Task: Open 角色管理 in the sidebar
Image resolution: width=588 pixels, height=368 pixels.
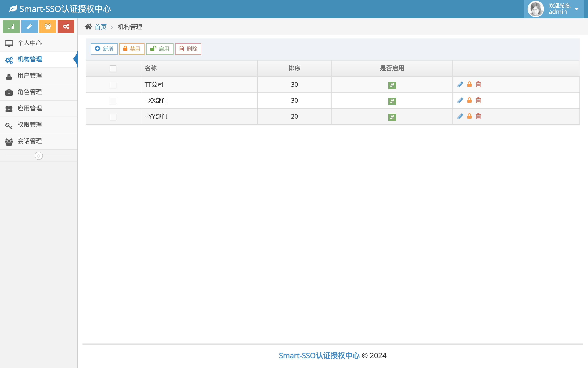Action: (39, 92)
